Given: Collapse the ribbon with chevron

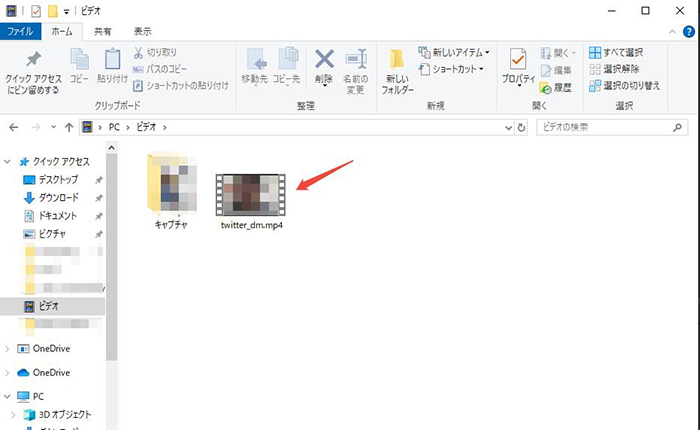Looking at the screenshot, I should [x=672, y=32].
